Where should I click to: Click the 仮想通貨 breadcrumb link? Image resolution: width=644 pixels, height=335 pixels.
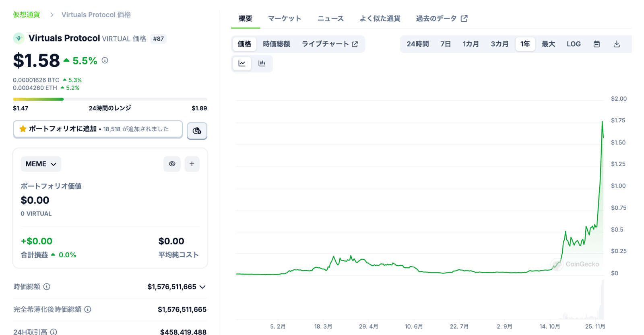(26, 14)
